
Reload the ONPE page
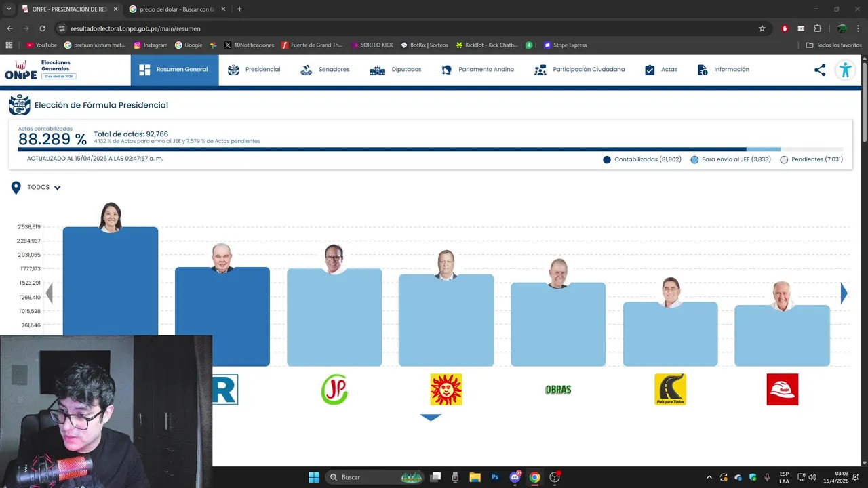(x=42, y=28)
